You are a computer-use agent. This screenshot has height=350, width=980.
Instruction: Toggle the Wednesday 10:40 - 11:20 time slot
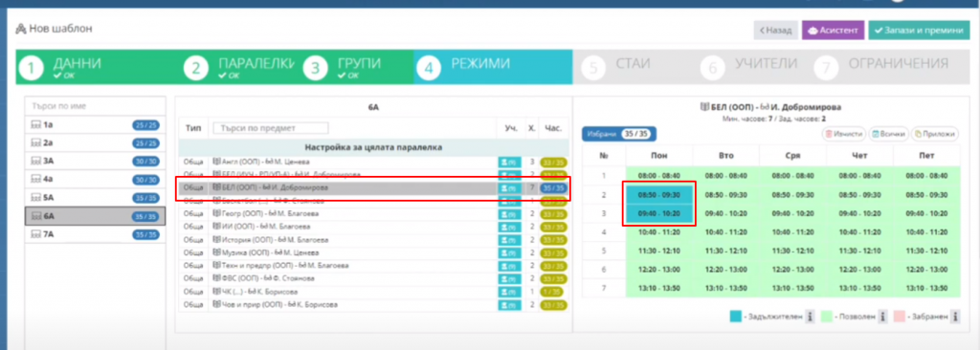coord(792,231)
